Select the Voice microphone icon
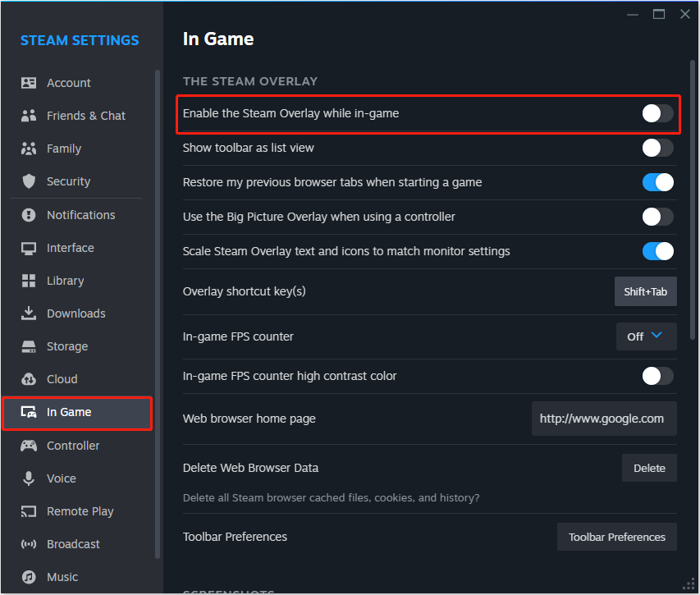700x595 pixels. [x=29, y=478]
